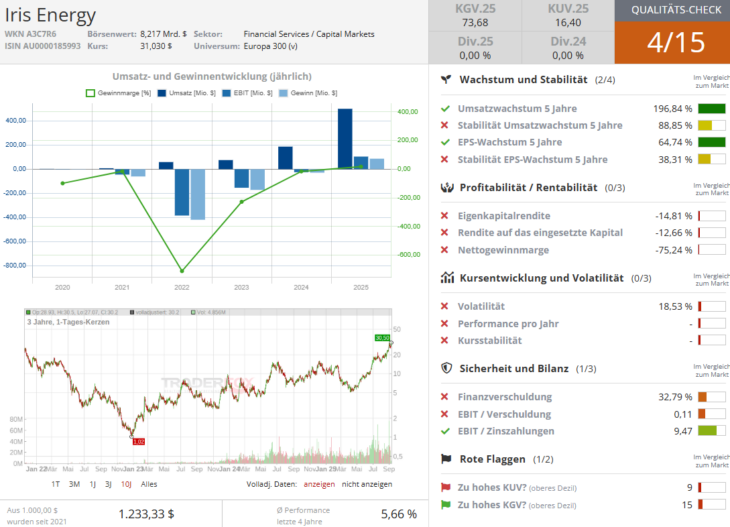Click the WKN A3C7R6 text
This screenshot has width=730, height=527.
click(30, 34)
